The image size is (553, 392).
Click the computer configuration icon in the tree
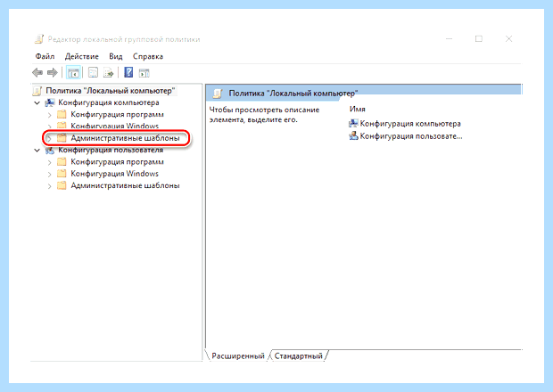coord(50,102)
